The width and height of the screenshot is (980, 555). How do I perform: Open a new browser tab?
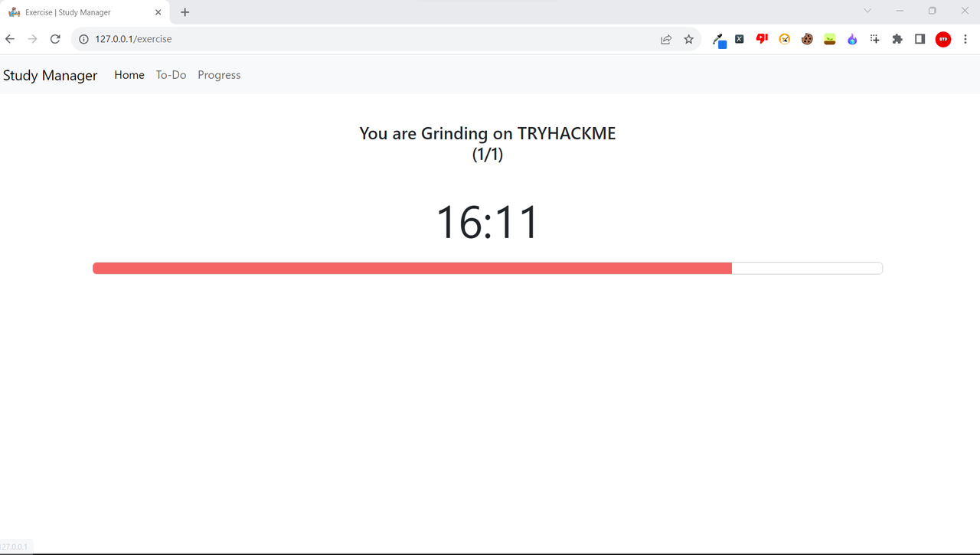pyautogui.click(x=185, y=12)
